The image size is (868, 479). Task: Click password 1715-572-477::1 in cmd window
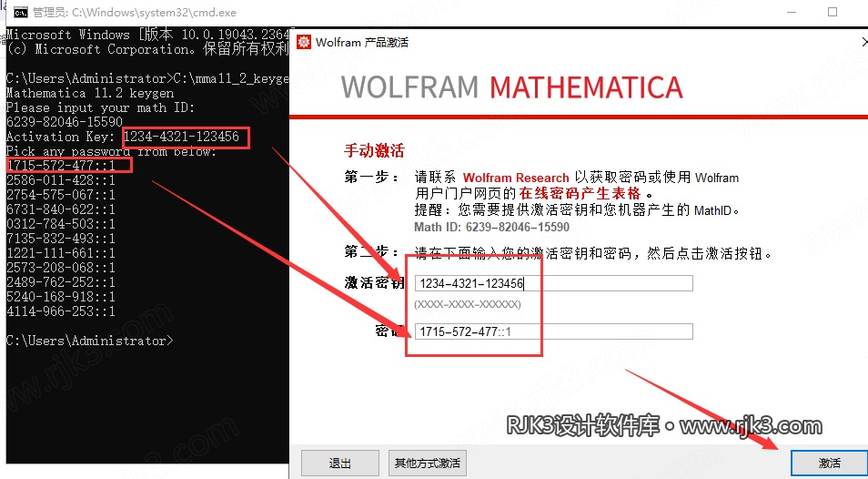pos(61,165)
